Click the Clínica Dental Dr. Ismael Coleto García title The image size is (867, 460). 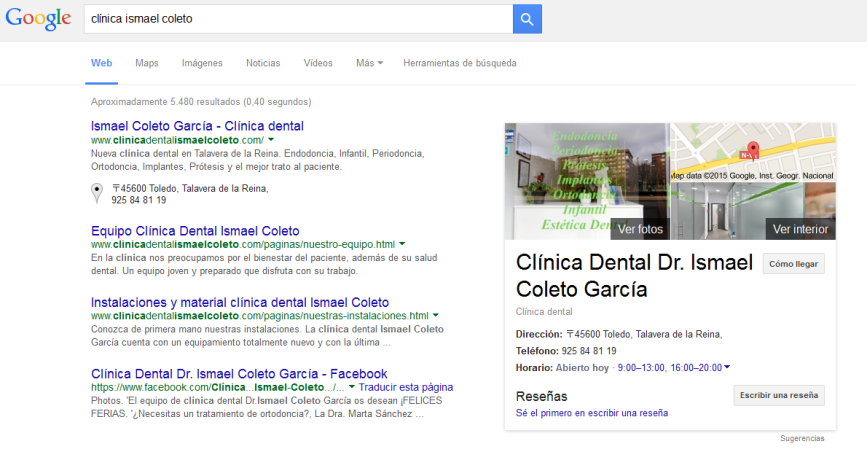click(634, 276)
